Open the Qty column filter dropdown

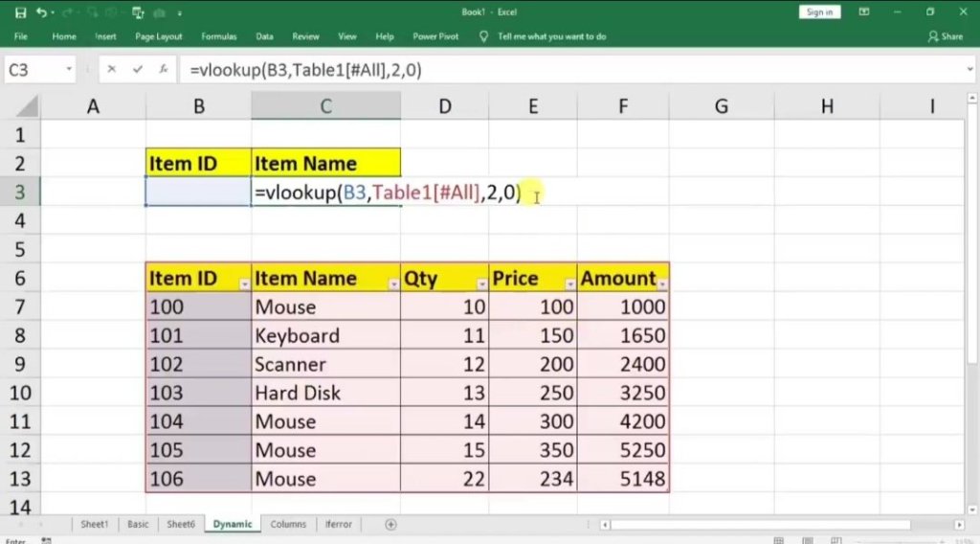point(480,284)
